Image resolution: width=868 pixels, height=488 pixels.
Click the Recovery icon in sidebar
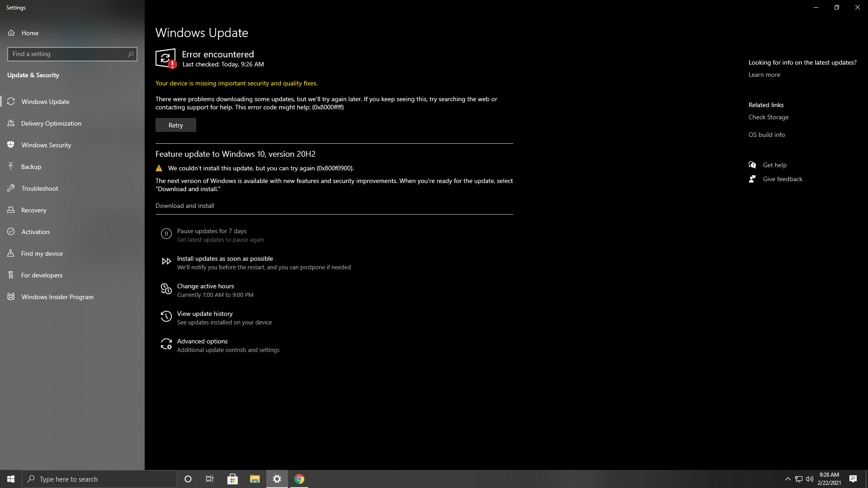point(11,210)
